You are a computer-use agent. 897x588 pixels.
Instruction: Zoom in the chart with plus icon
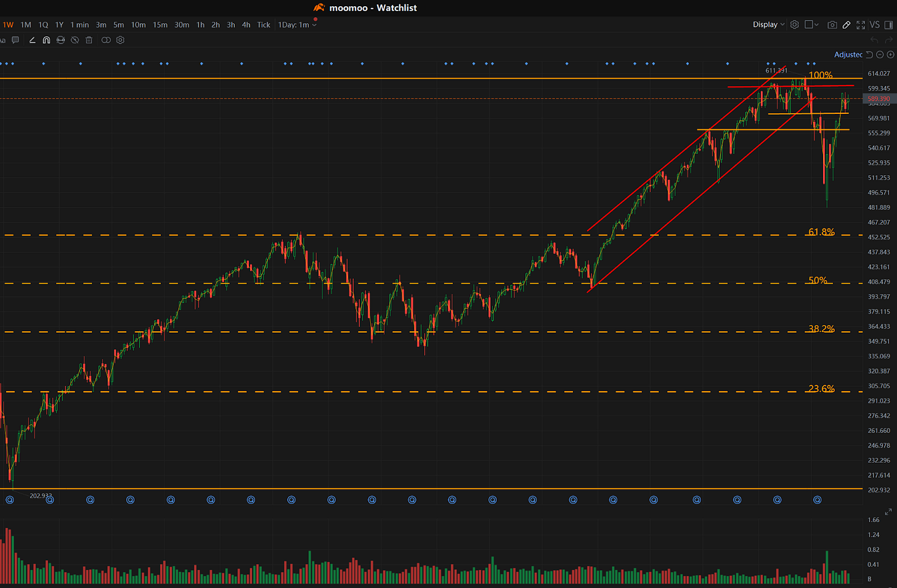[890, 55]
